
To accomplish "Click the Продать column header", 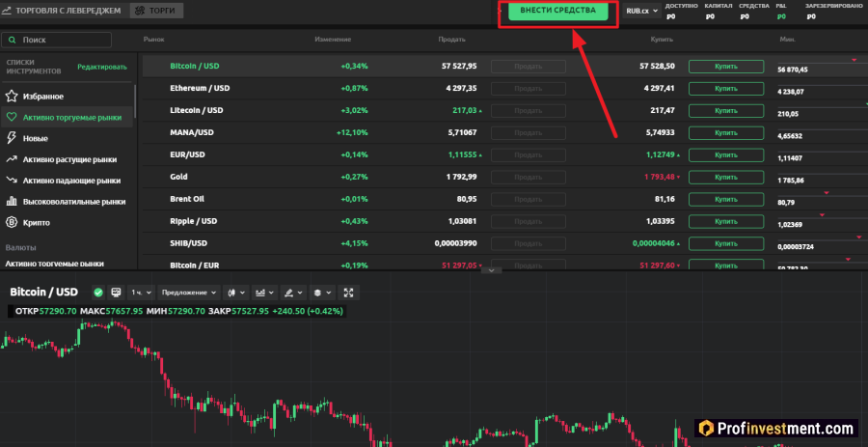I will tap(451, 40).
